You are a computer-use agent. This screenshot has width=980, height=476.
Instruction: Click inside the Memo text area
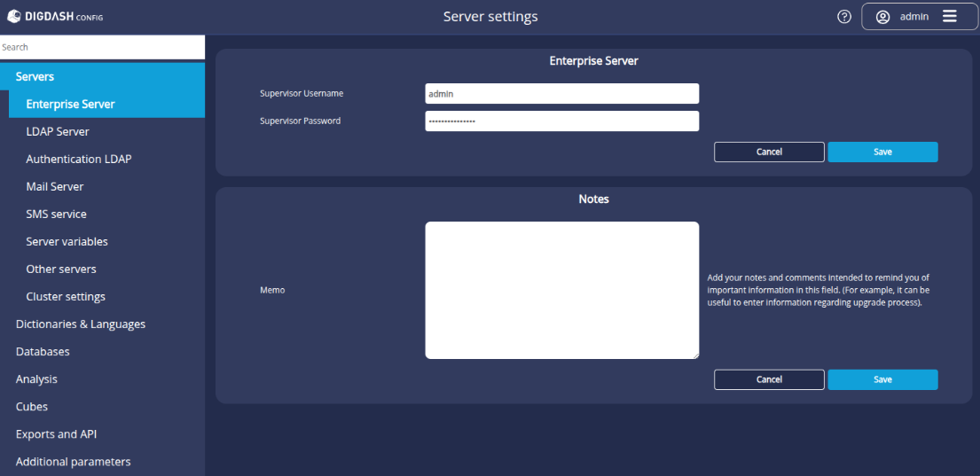tap(561, 290)
